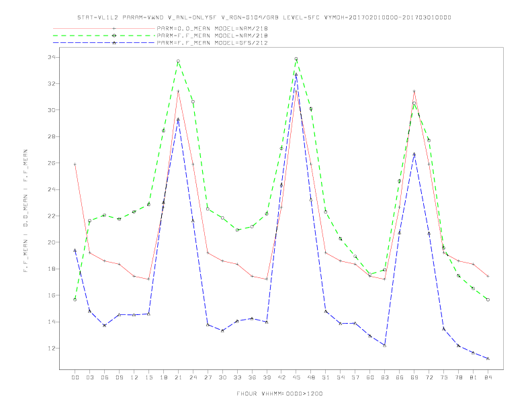
Task: Click x-axis forecast hour label 39
Action: tap(267, 377)
